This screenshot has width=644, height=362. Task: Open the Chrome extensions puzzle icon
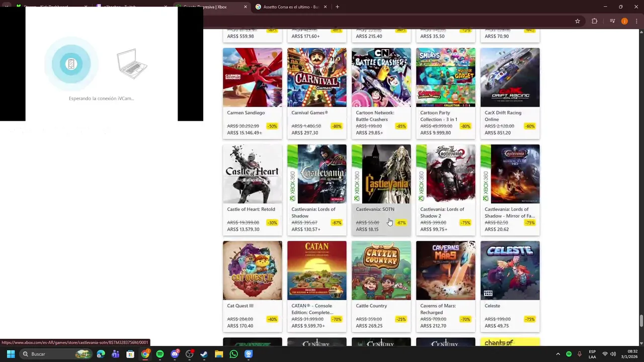pos(595,21)
